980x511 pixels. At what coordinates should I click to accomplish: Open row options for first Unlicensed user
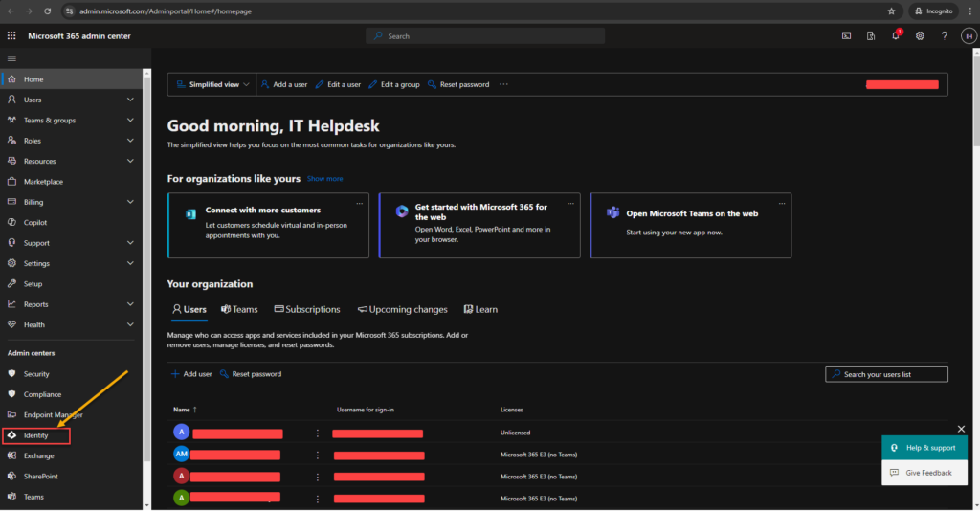click(x=318, y=433)
